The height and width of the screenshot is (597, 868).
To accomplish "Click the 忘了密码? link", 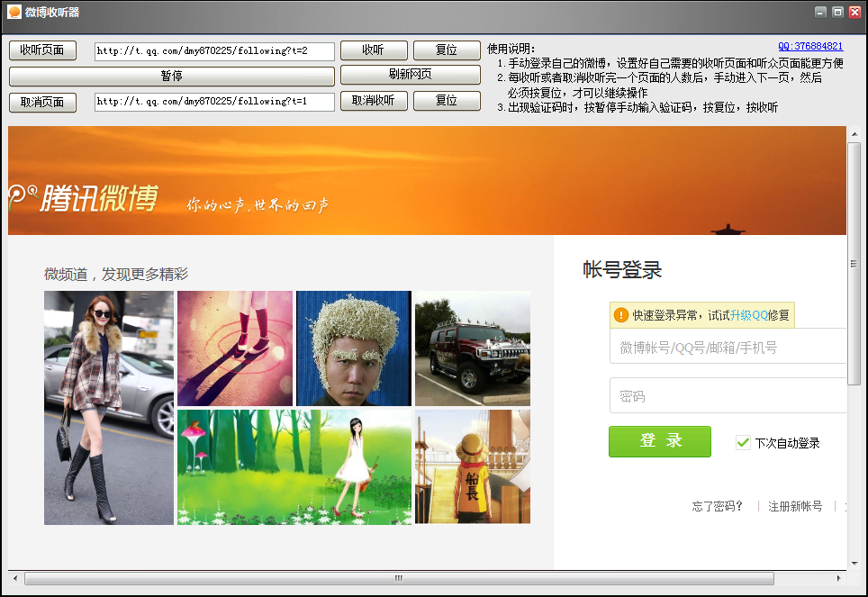I will click(x=718, y=506).
